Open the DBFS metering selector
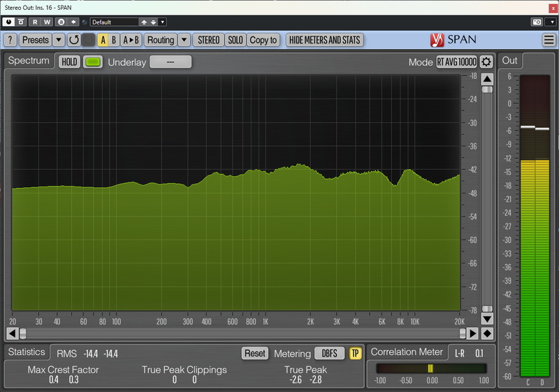The image size is (559, 392). pos(329,353)
